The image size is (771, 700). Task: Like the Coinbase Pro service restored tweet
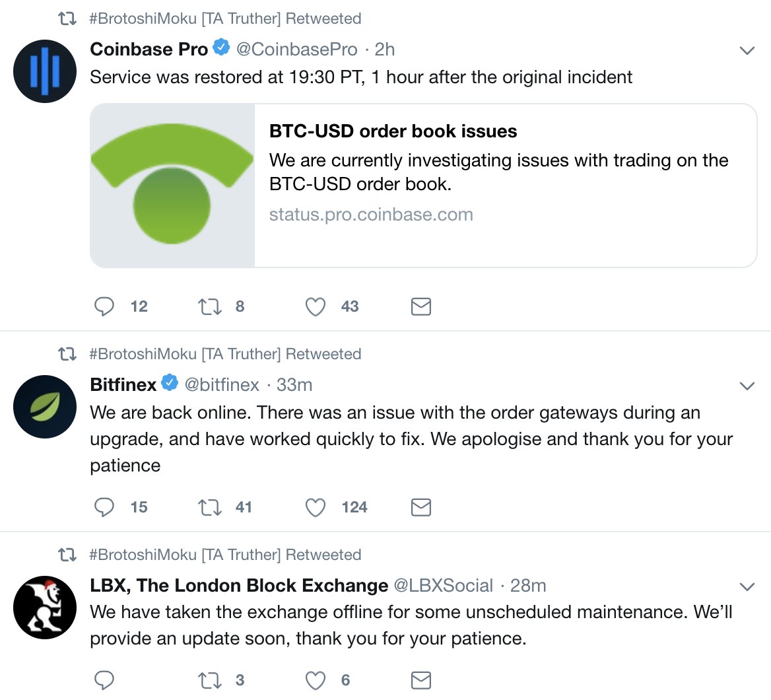(315, 306)
